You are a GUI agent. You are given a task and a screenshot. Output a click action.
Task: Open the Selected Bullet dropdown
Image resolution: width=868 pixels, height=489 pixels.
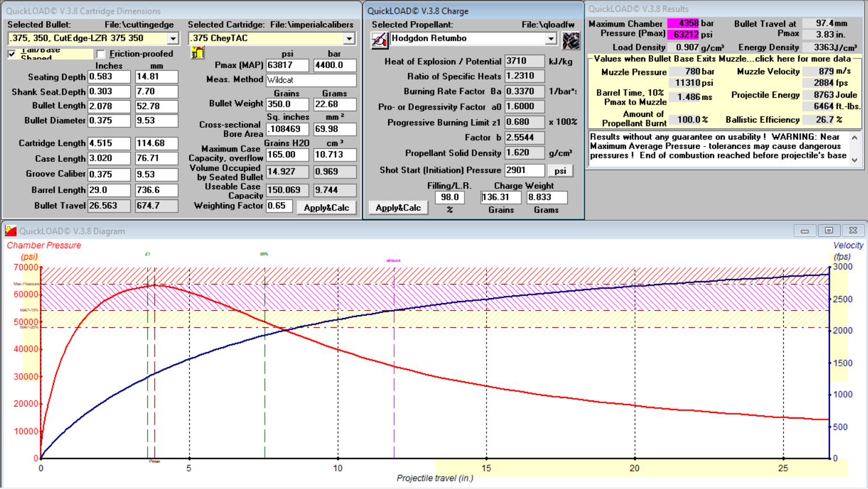point(173,39)
